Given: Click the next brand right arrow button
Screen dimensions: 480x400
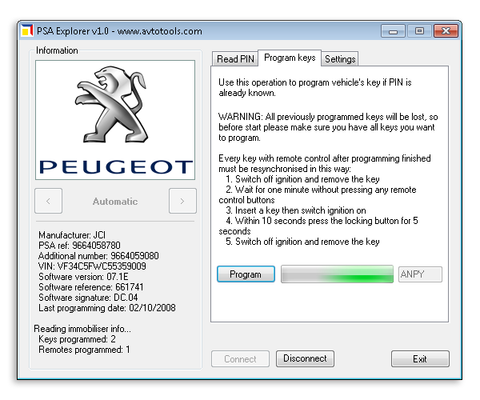Looking at the screenshot, I should 182,201.
